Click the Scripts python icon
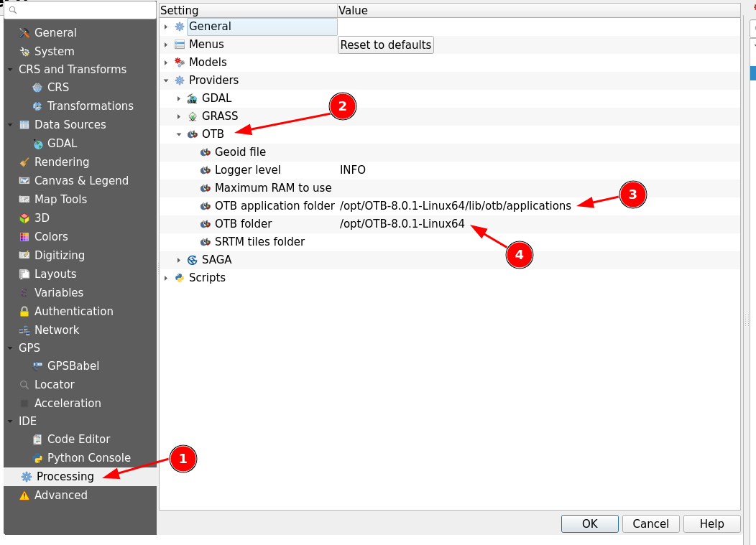756x545 pixels. point(180,278)
